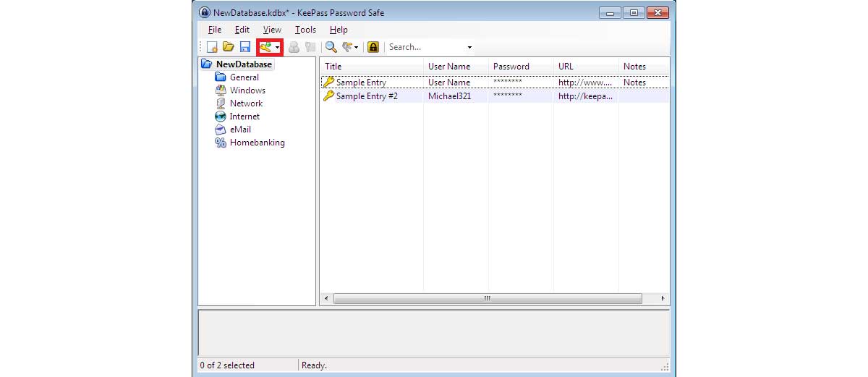Open the Show Entries dropdown arrow
Viewport: 868px width, 377px height.
(x=357, y=48)
